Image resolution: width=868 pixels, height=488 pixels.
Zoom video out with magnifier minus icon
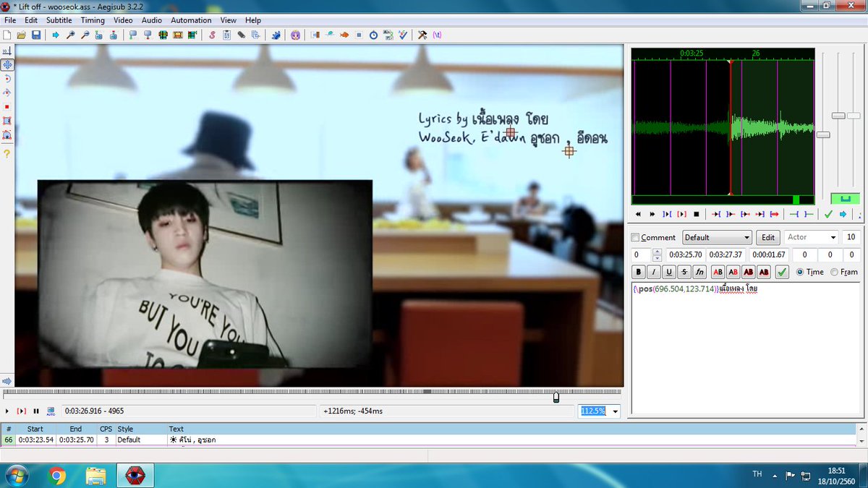point(85,35)
